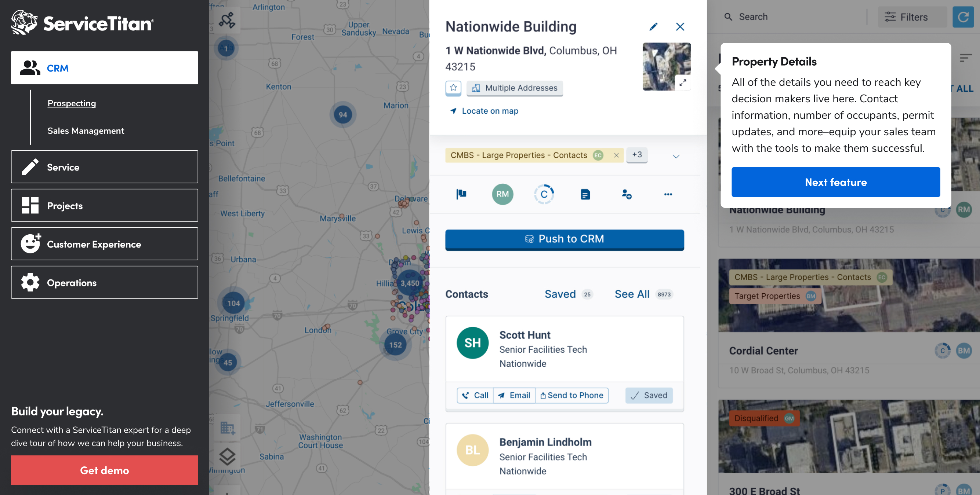Image resolution: width=980 pixels, height=495 pixels.
Task: Remove the CMBS Large Properties Contacts tag
Action: [x=616, y=155]
